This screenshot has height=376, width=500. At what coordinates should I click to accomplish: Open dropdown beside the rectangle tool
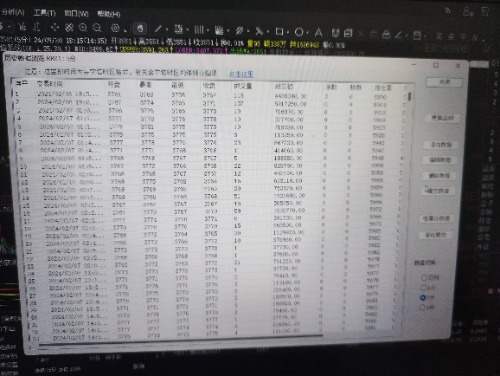coord(288,32)
